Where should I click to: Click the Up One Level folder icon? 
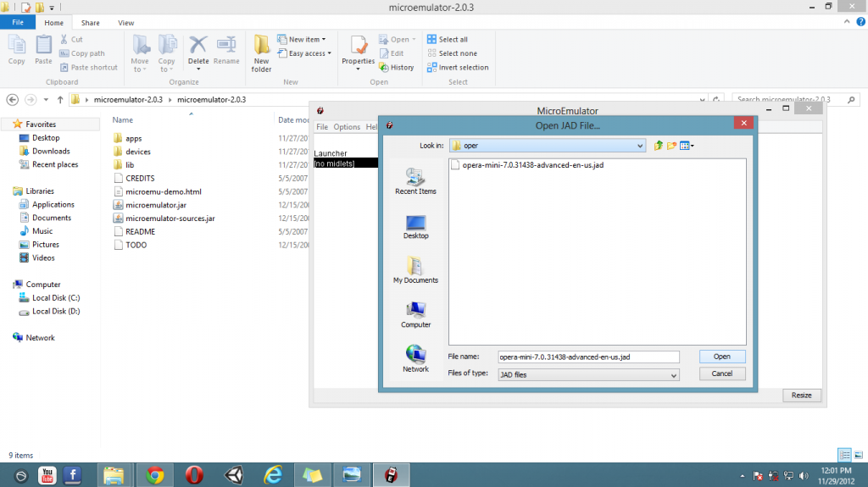click(x=658, y=146)
